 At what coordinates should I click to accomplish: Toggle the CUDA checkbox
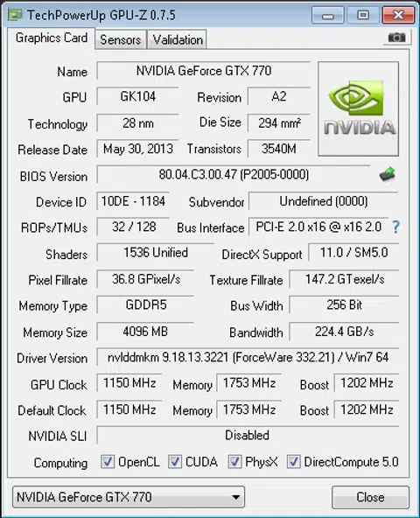[x=175, y=461]
